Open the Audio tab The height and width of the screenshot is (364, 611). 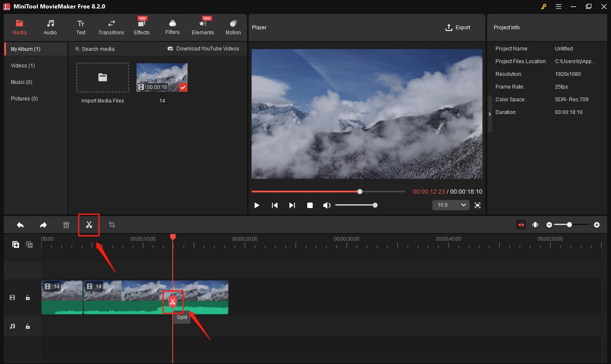coord(50,28)
